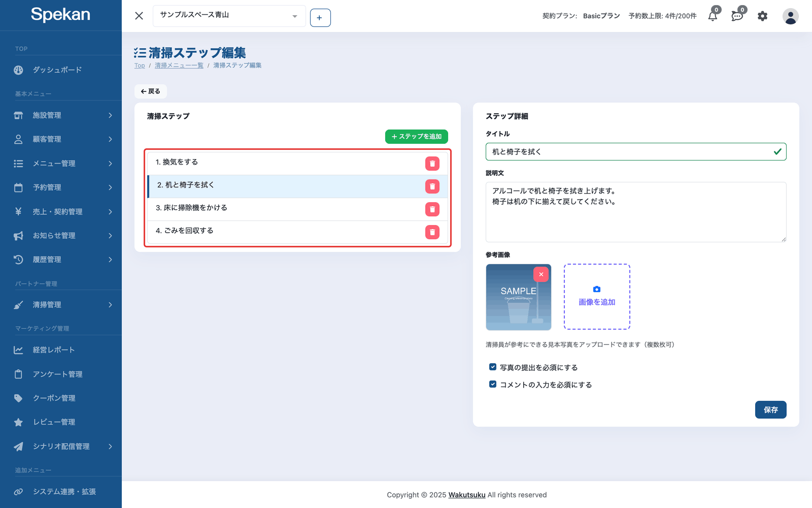The image size is (812, 508).
Task: Follow Top breadcrumb link
Action: pos(140,66)
